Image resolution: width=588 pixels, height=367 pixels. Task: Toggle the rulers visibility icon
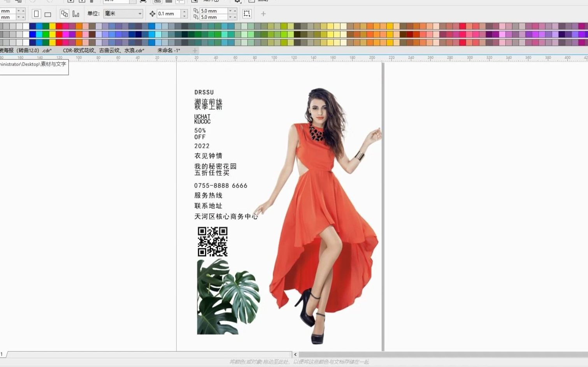tap(158, 1)
